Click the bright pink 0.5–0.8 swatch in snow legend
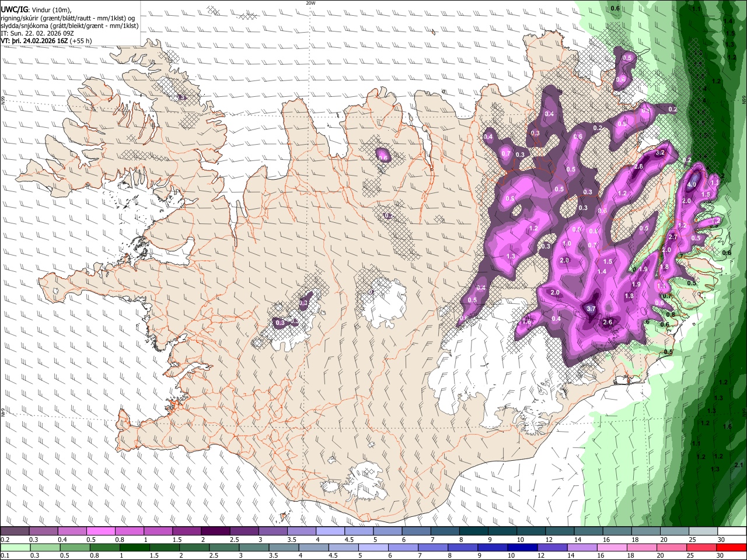 (x=101, y=531)
